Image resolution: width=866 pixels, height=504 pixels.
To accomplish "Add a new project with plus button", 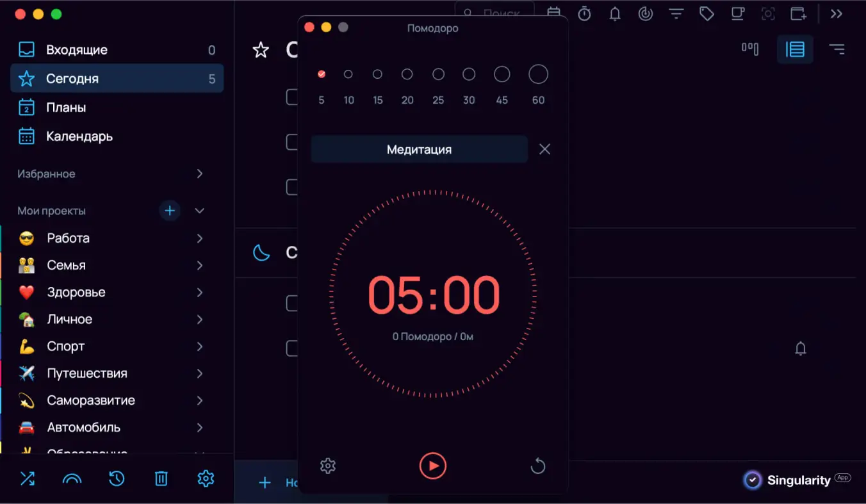I will point(170,211).
